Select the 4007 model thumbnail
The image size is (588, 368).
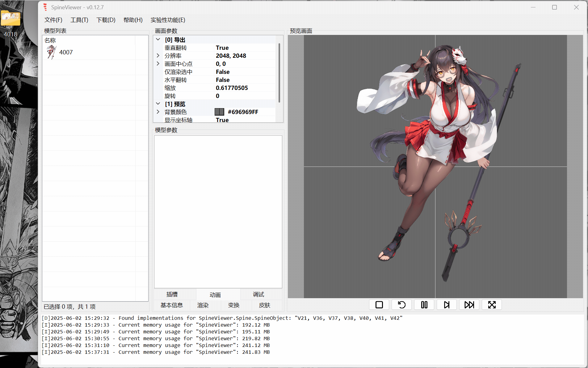51,52
